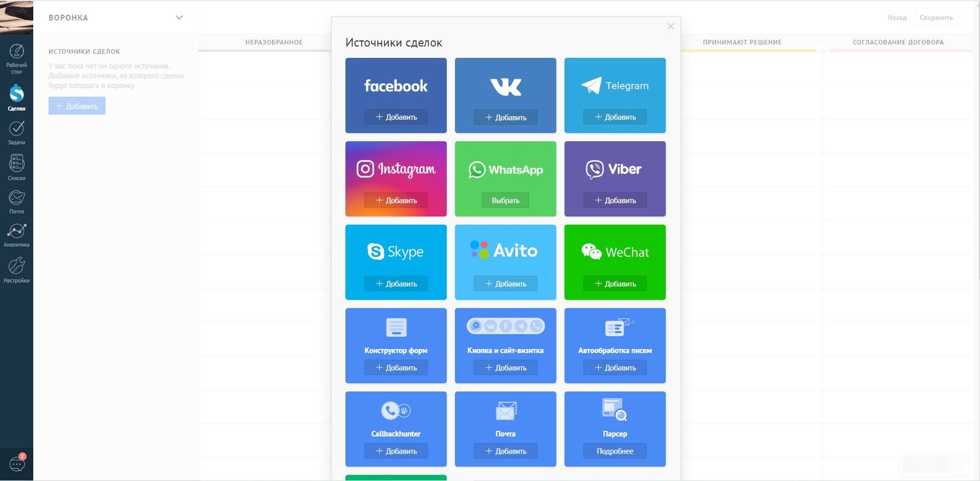980x481 pixels.
Task: Add the WeChat source
Action: click(615, 284)
